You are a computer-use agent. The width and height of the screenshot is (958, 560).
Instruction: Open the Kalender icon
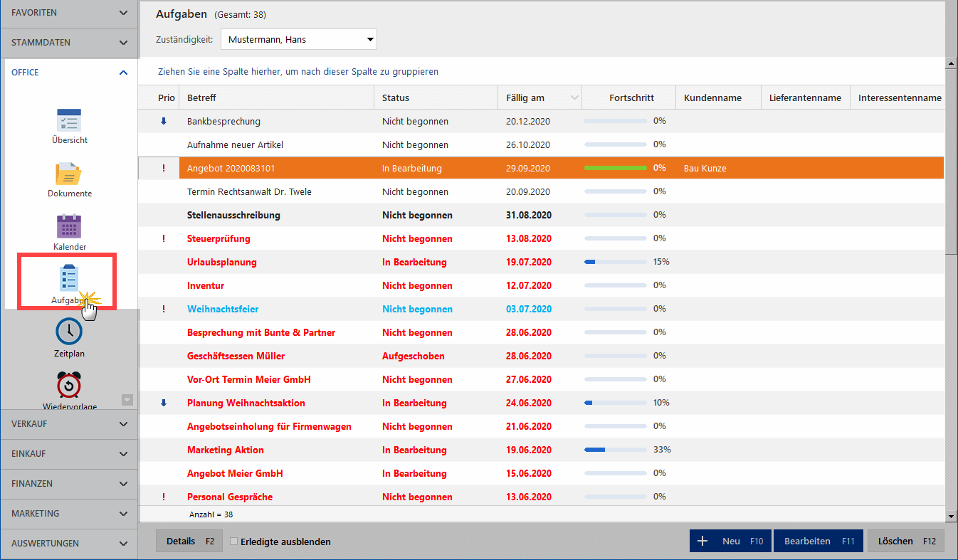(x=69, y=227)
